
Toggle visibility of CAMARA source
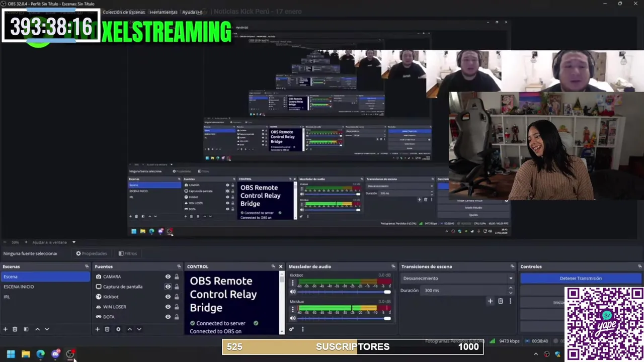coord(168,277)
